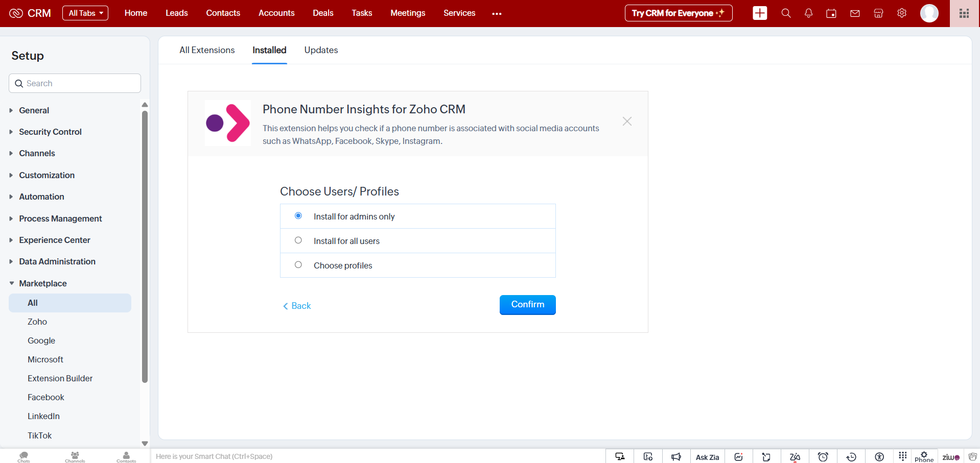
Task: Open Ask Zia assistant
Action: pos(707,457)
